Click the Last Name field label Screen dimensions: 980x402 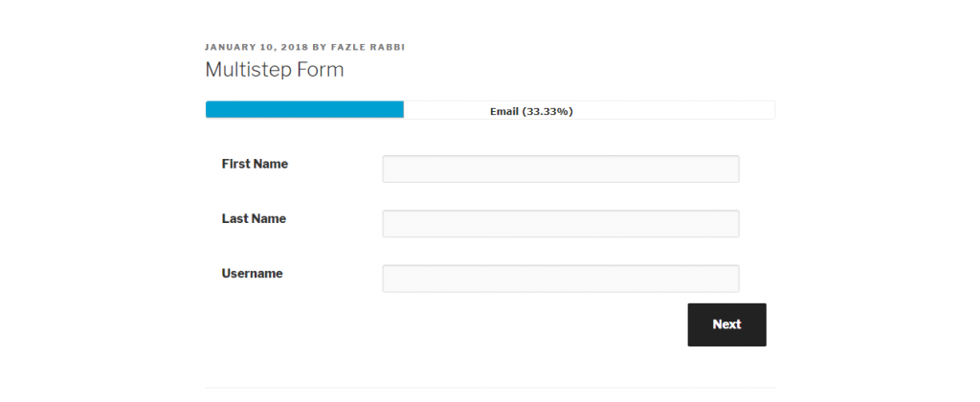tap(254, 218)
